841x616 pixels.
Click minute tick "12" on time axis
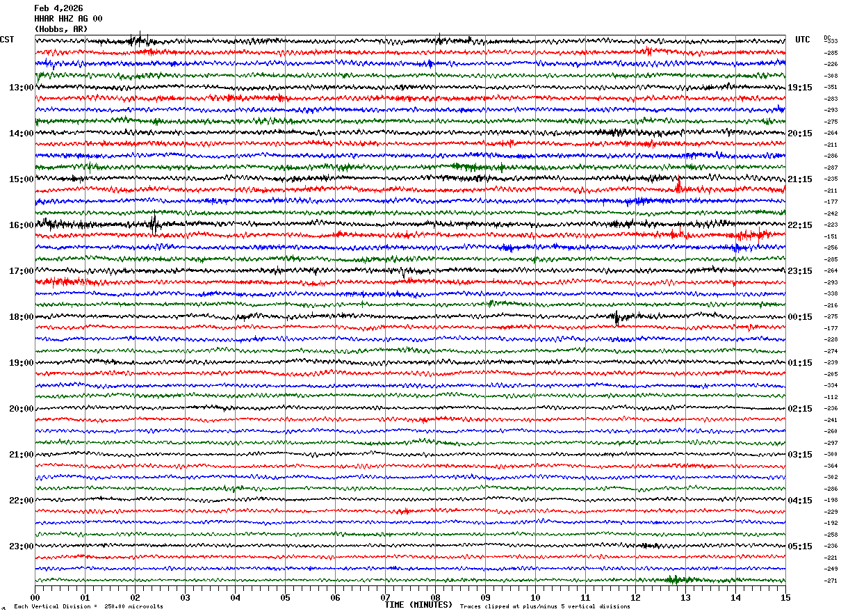(635, 597)
